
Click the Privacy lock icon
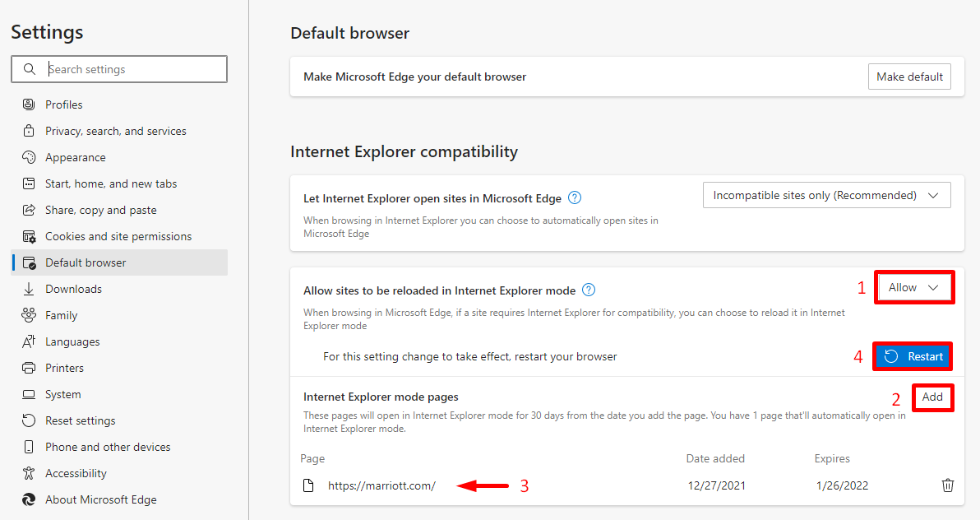click(29, 131)
